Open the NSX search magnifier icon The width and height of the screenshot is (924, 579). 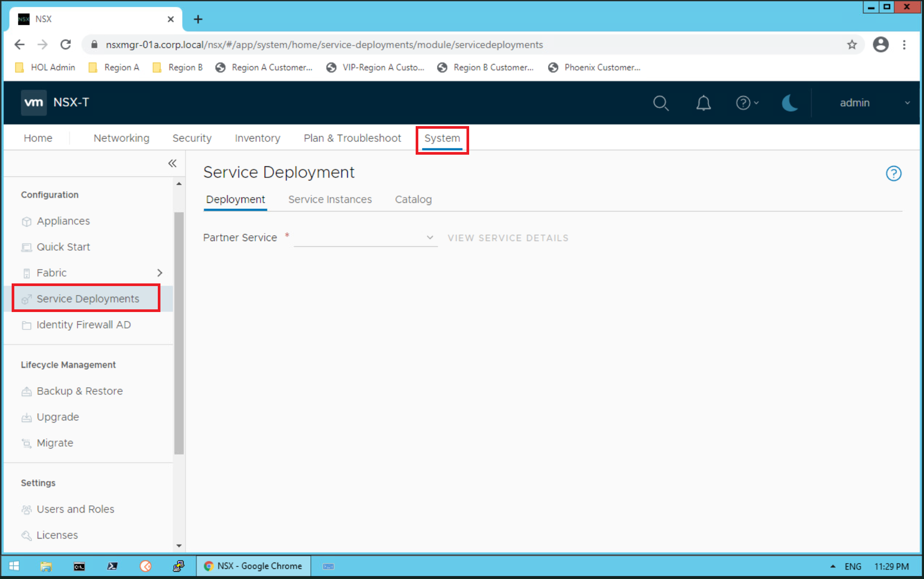coord(661,103)
